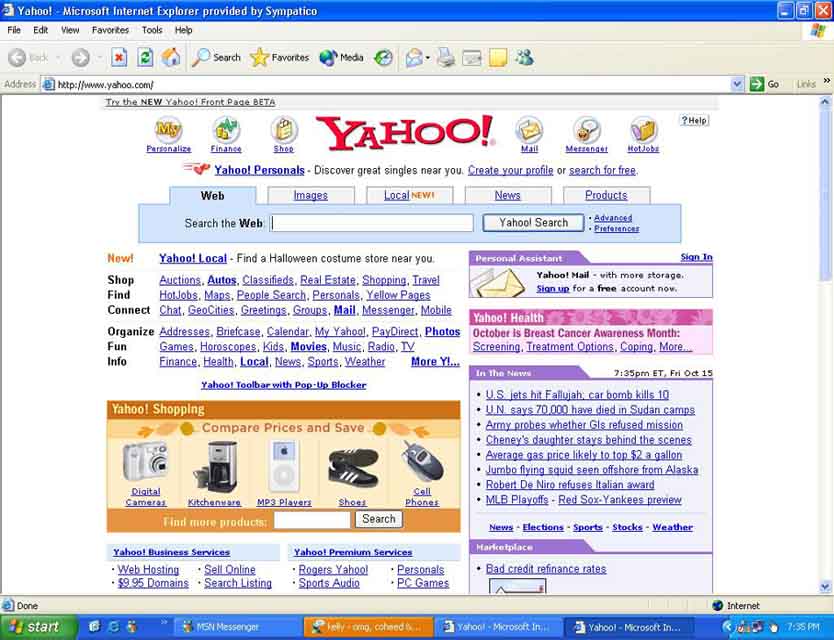The height and width of the screenshot is (640, 834).
Task: Expand the Links toolbar chevron
Action: 827,81
